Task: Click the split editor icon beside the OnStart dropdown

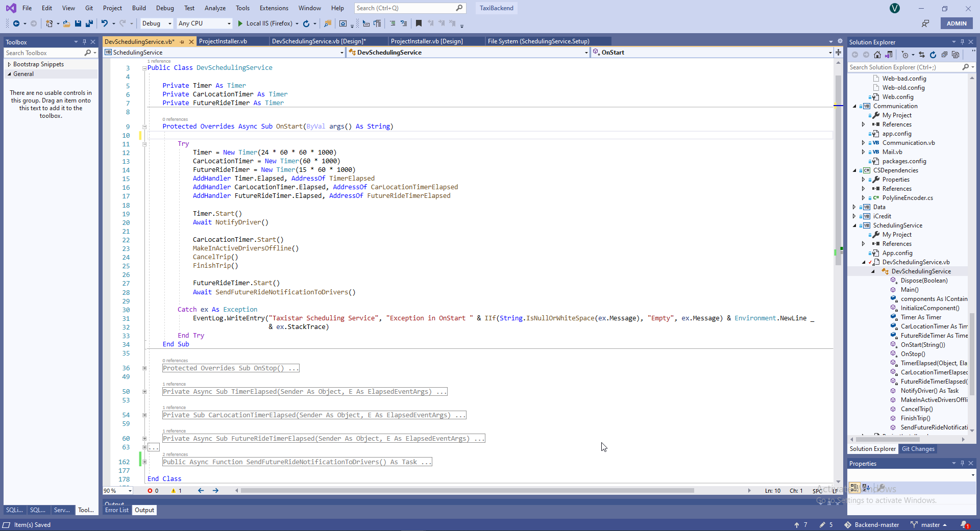Action: pyautogui.click(x=838, y=52)
